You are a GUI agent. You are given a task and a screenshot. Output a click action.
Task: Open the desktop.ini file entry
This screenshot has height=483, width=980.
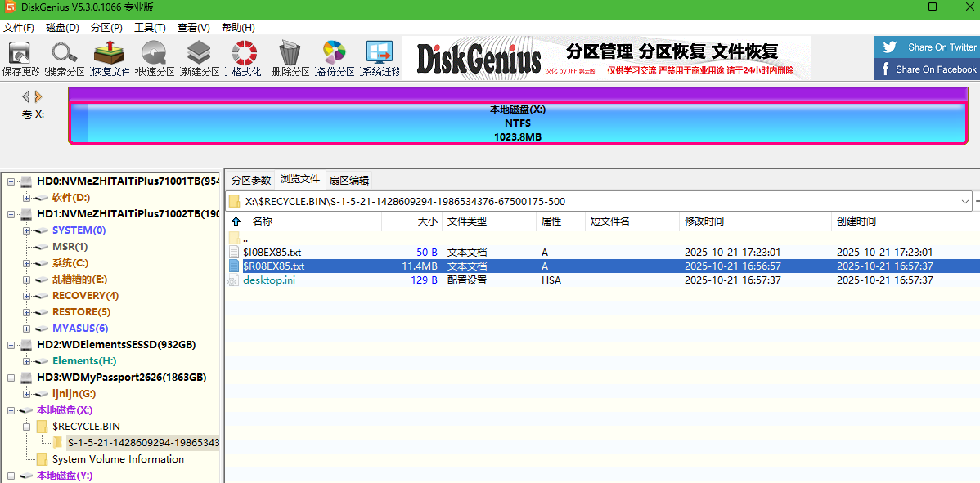(x=269, y=280)
